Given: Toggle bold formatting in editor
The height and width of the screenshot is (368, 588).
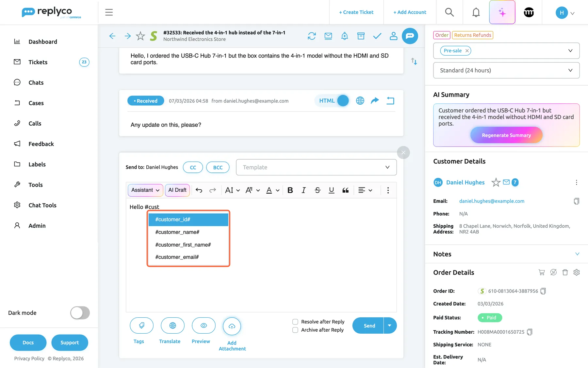Looking at the screenshot, I should pos(290,190).
